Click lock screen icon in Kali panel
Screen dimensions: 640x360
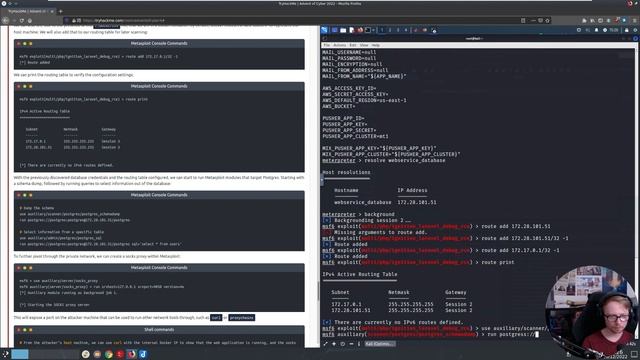[x=627, y=30]
